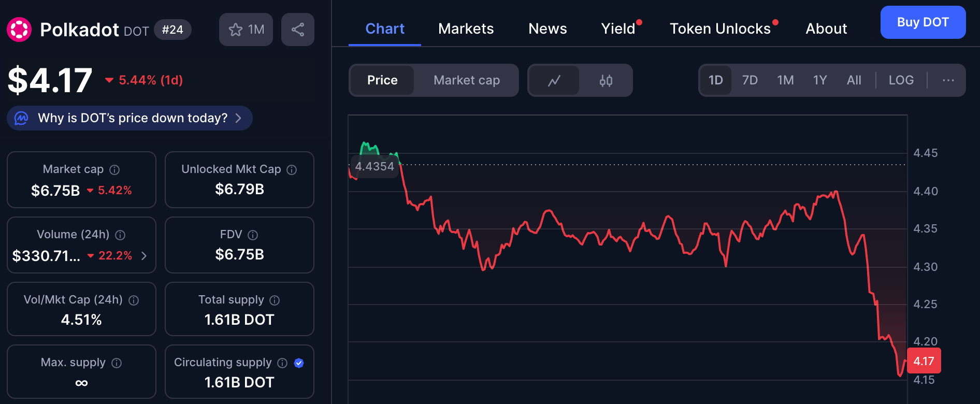Screen dimensions: 980x404
Task: Toggle chart to Price view
Action: pyautogui.click(x=382, y=80)
